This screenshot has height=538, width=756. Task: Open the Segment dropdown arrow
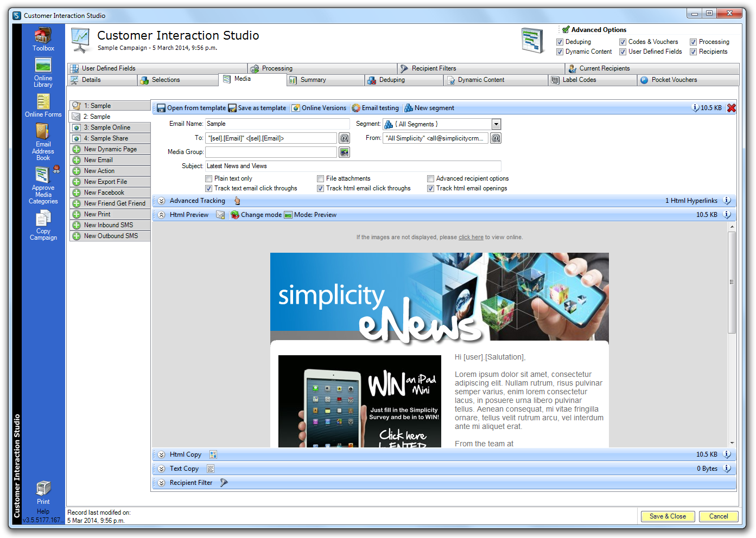[496, 124]
